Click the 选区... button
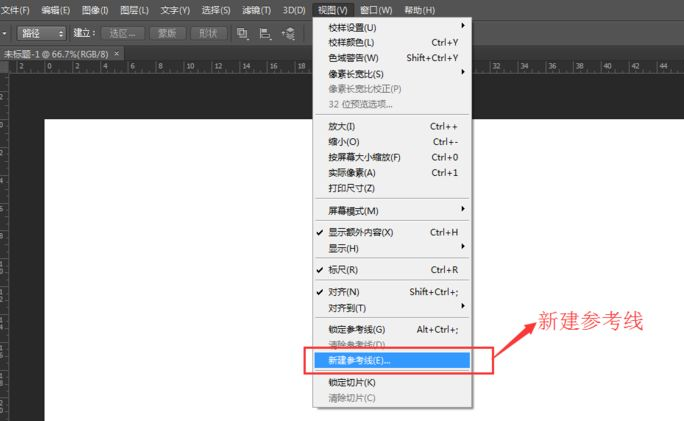 pos(123,33)
